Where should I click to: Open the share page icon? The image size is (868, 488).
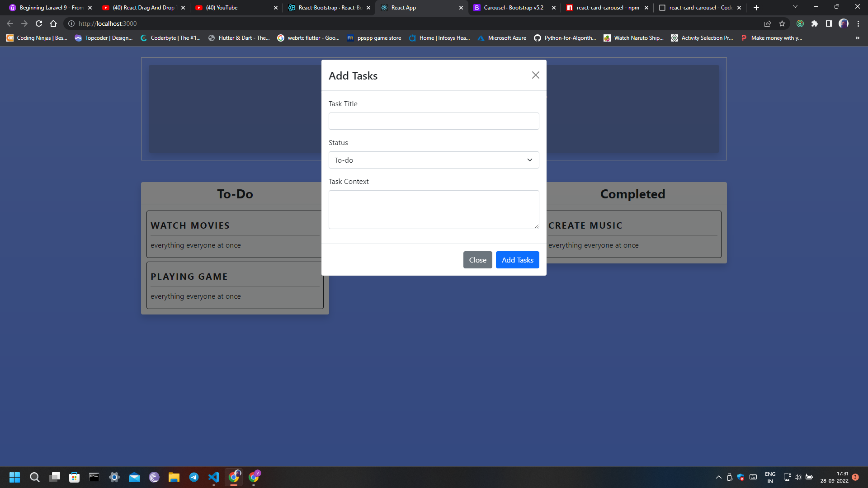pos(768,23)
